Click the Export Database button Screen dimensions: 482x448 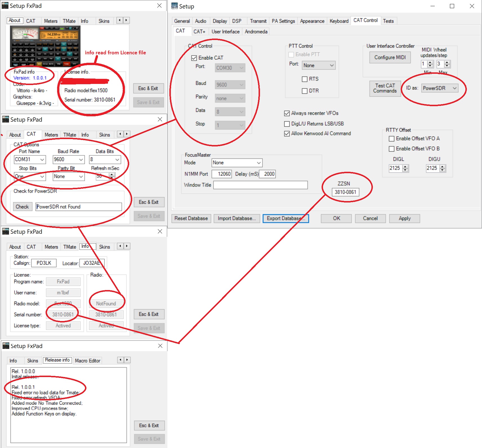click(x=286, y=219)
